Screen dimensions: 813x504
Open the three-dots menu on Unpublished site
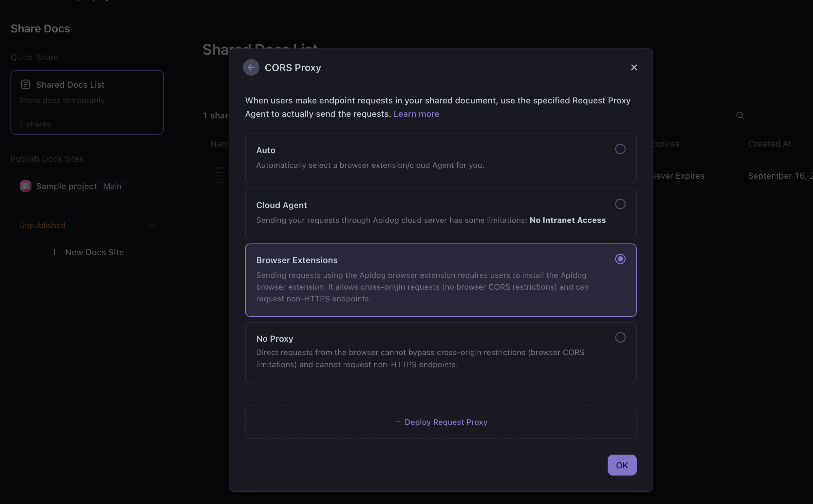click(x=152, y=226)
